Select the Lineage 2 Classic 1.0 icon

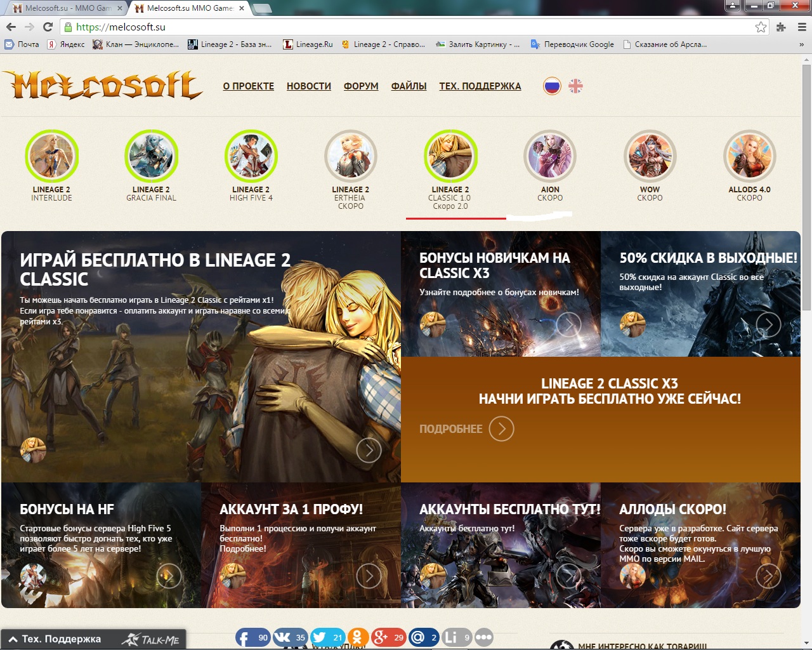[450, 156]
